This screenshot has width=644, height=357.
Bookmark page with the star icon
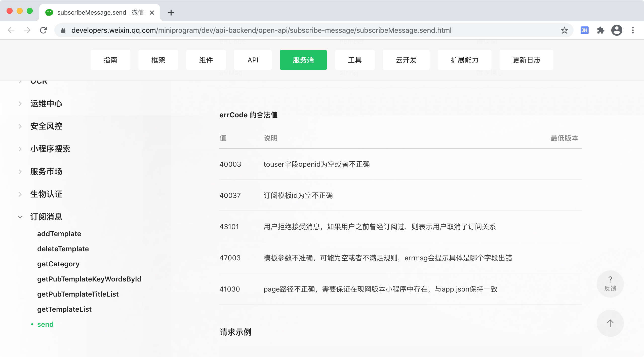[x=564, y=30]
